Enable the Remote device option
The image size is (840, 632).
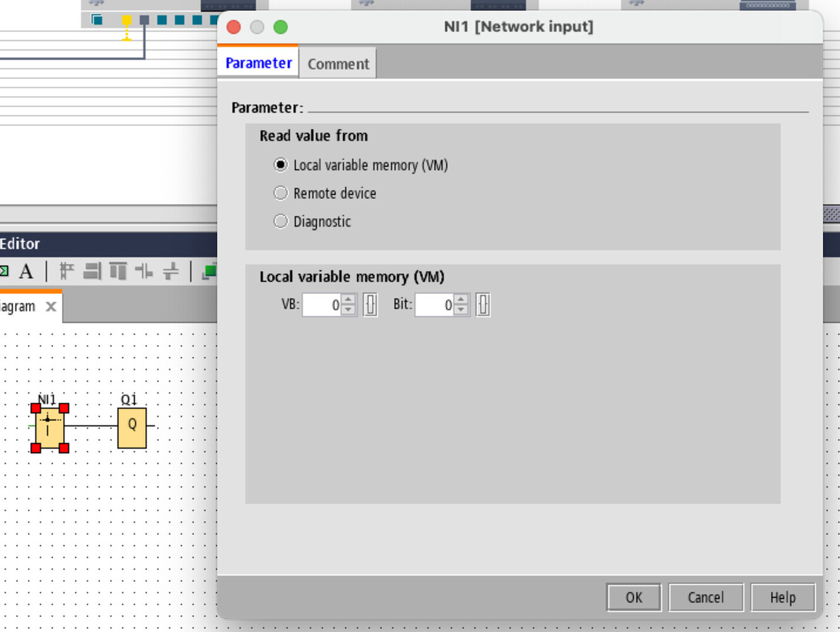(x=280, y=193)
